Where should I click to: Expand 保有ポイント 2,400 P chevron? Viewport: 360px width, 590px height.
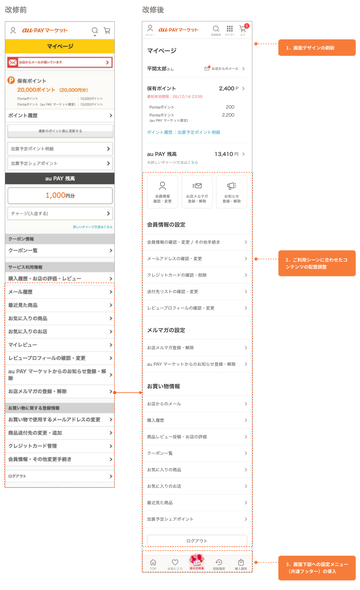(243, 88)
